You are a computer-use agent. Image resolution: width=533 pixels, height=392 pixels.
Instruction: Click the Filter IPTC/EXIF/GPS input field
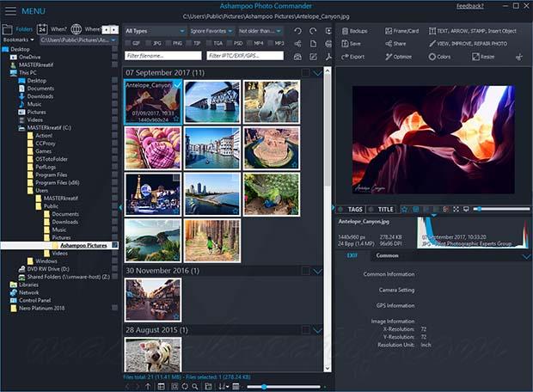click(x=245, y=56)
